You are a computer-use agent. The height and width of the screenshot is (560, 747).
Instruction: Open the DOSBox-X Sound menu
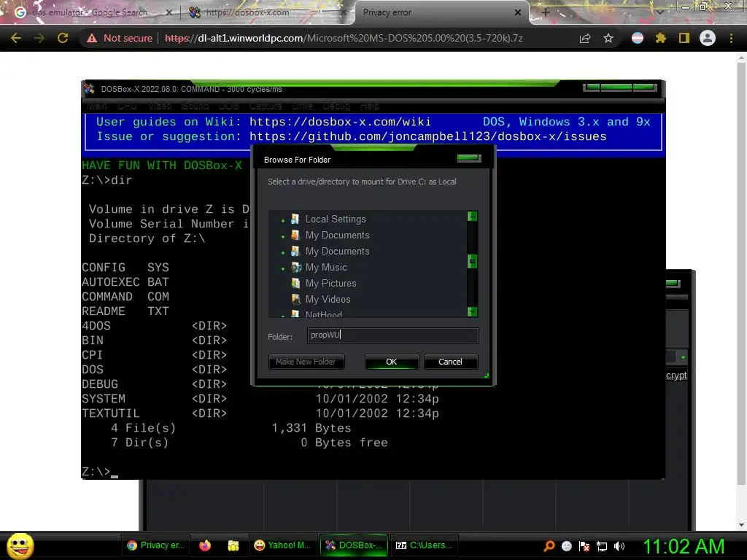[x=195, y=106]
